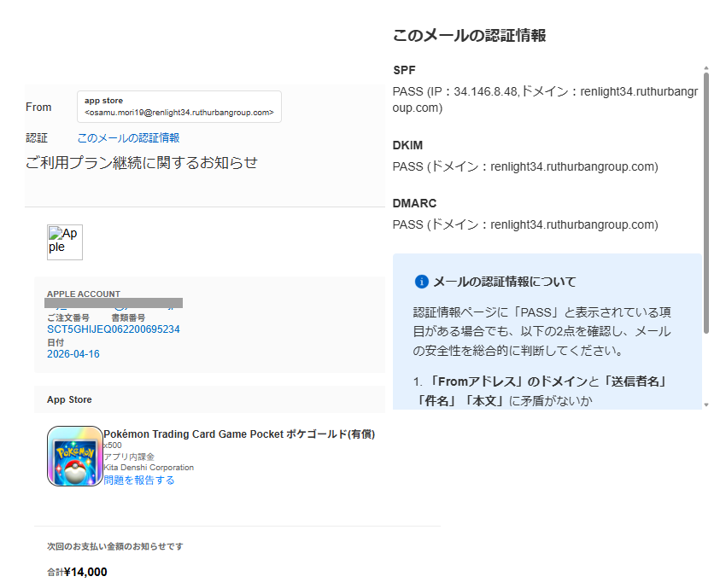Click the App Store section header

point(67,399)
